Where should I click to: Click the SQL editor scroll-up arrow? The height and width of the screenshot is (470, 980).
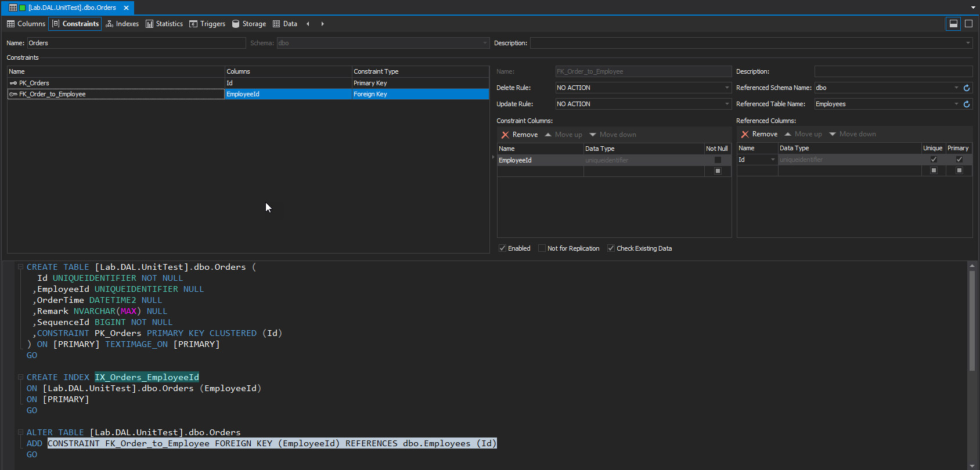[972, 265]
